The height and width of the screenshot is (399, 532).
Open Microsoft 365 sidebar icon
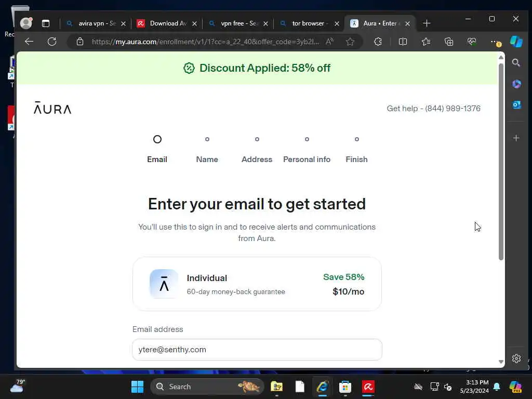[x=516, y=84]
